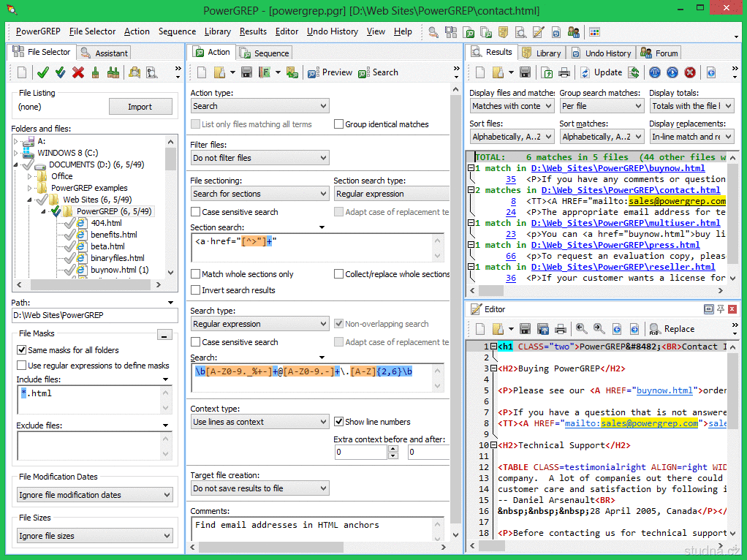Toggle the 'Show line numbers' checkbox
Viewport: 747px width, 560px height.
coord(339,422)
